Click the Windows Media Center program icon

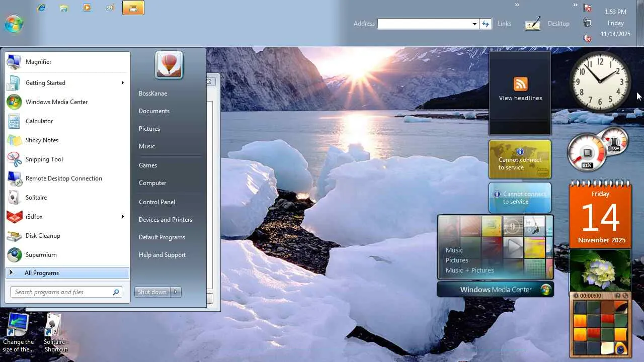point(14,102)
